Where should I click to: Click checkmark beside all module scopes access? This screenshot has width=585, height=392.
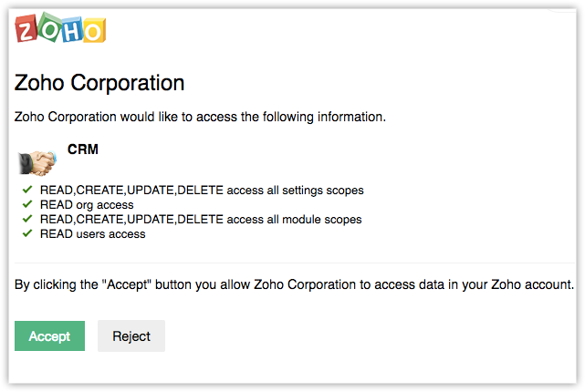[26, 220]
